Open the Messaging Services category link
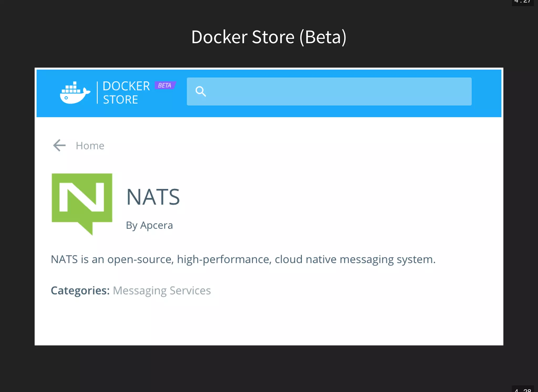The width and height of the screenshot is (538, 392). point(162,291)
